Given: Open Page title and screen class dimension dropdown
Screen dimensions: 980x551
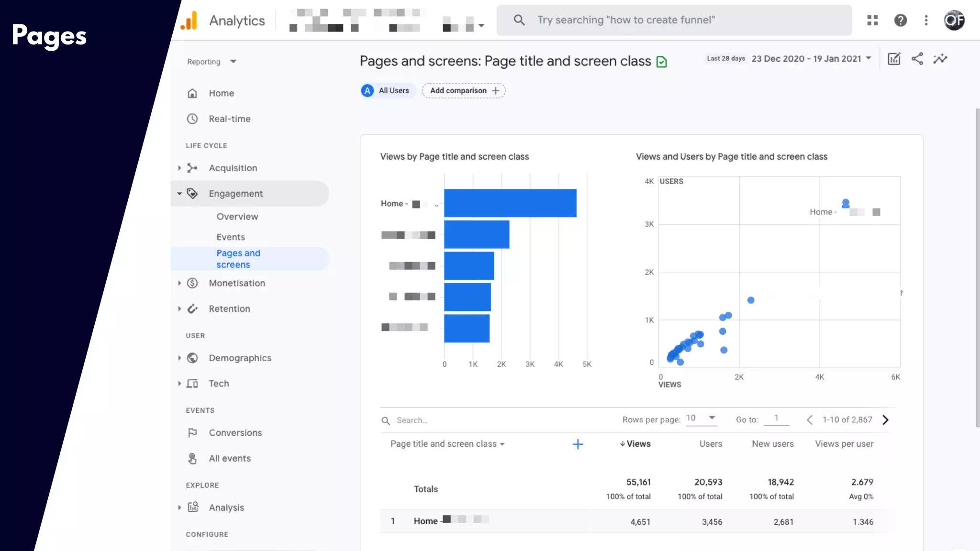Looking at the screenshot, I should click(x=447, y=444).
